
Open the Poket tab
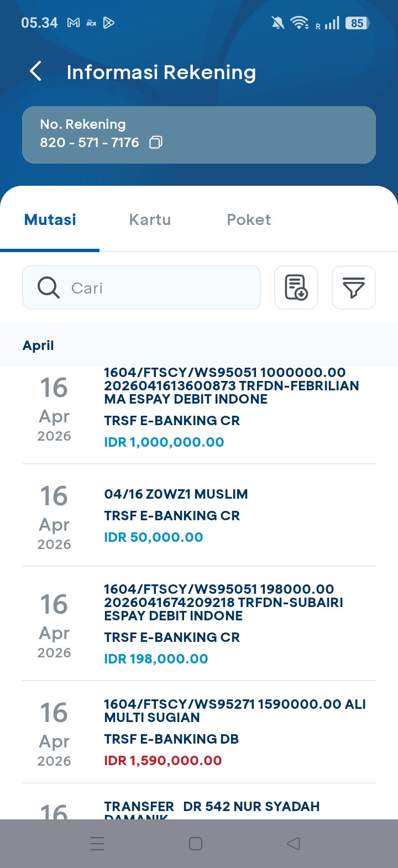tap(249, 219)
